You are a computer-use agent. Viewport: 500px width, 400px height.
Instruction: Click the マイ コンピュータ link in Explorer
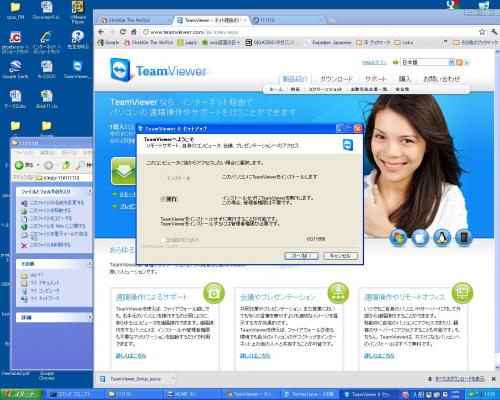click(x=45, y=291)
